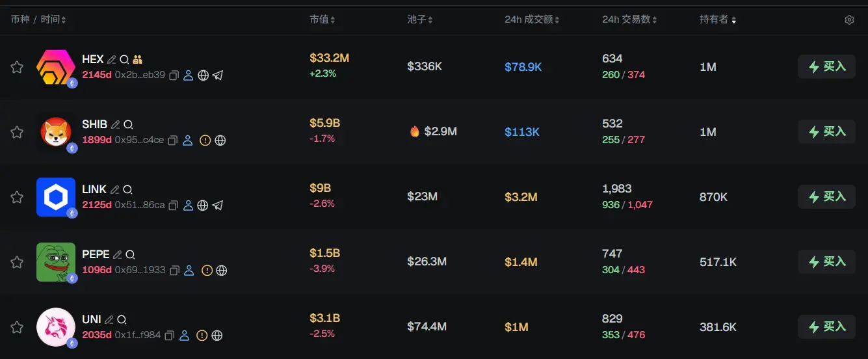Click the edit pencil next to PEPE
Screen dimensions: 868x359
coord(118,255)
